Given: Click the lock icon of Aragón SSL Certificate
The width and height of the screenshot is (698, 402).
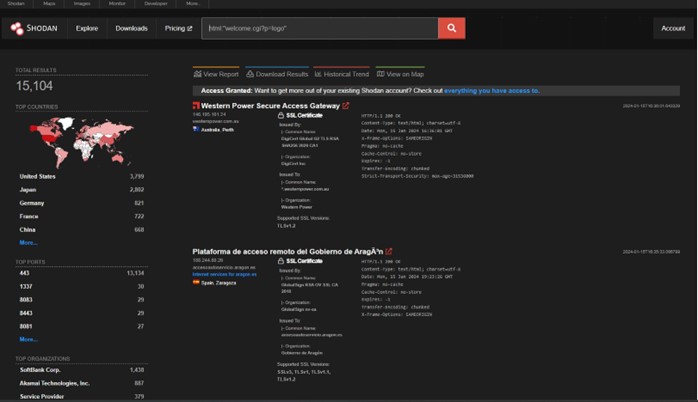Looking at the screenshot, I should 281,261.
